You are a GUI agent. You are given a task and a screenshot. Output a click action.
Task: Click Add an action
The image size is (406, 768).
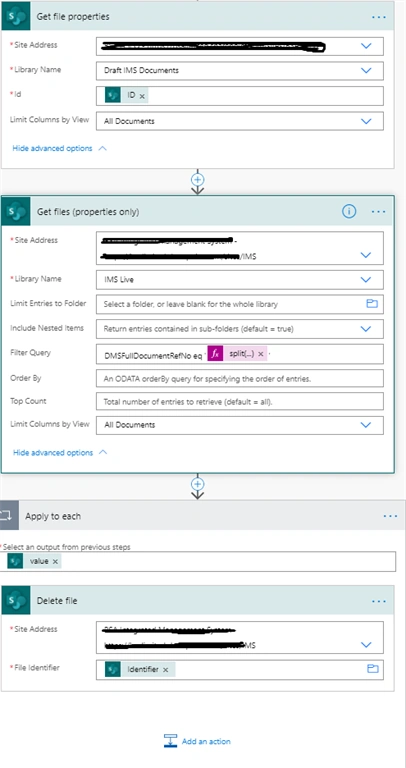(x=197, y=741)
